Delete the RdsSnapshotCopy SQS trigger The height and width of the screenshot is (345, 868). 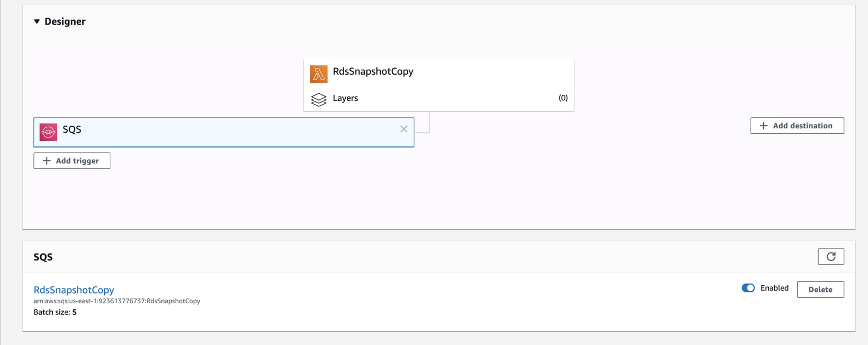(820, 290)
